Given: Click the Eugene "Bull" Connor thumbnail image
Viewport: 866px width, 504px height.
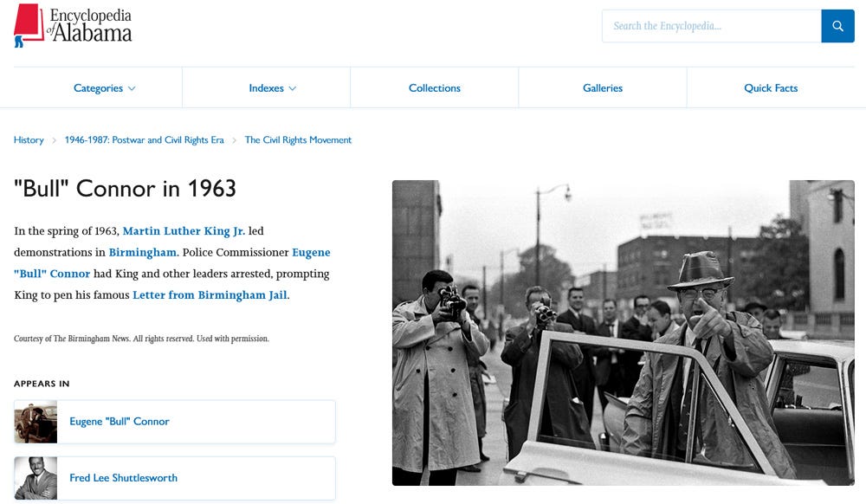Looking at the screenshot, I should (x=36, y=422).
